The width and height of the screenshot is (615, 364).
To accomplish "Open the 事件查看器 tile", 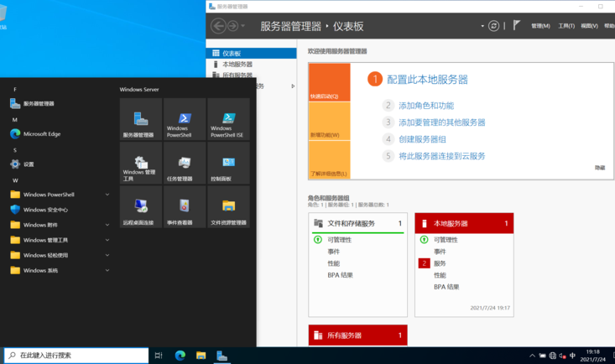I will (x=185, y=206).
